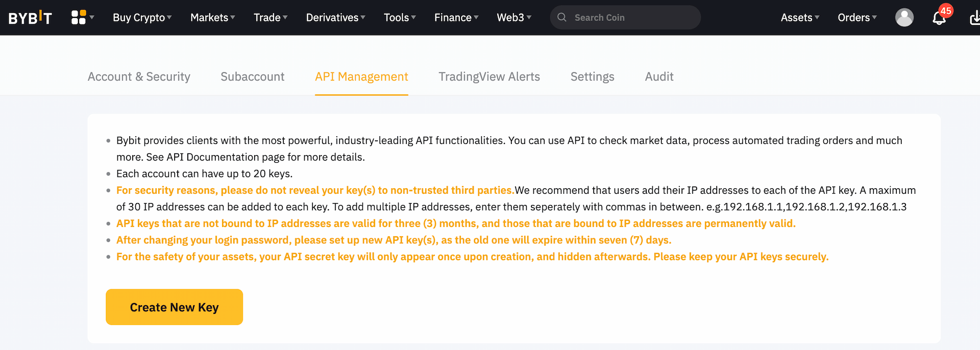
Task: Expand the Markets dropdown
Action: click(212, 17)
